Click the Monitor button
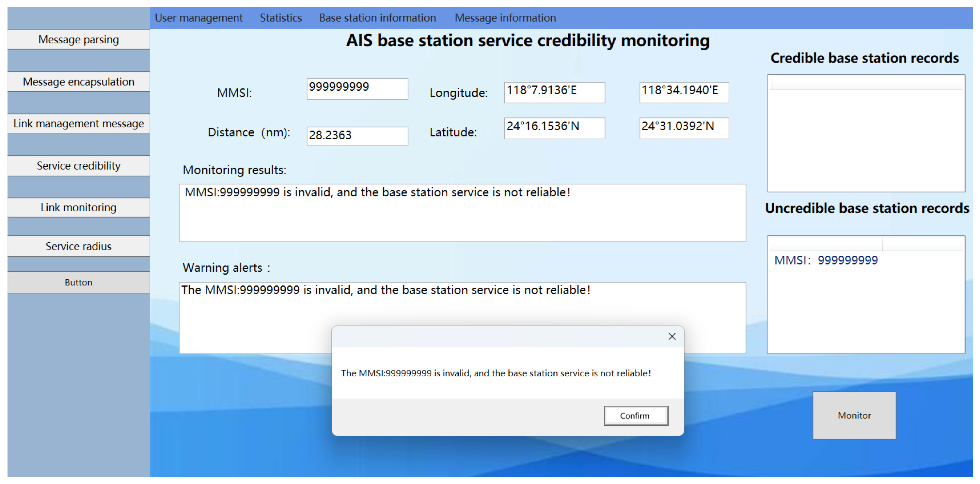The width and height of the screenshot is (980, 484). 854,415
